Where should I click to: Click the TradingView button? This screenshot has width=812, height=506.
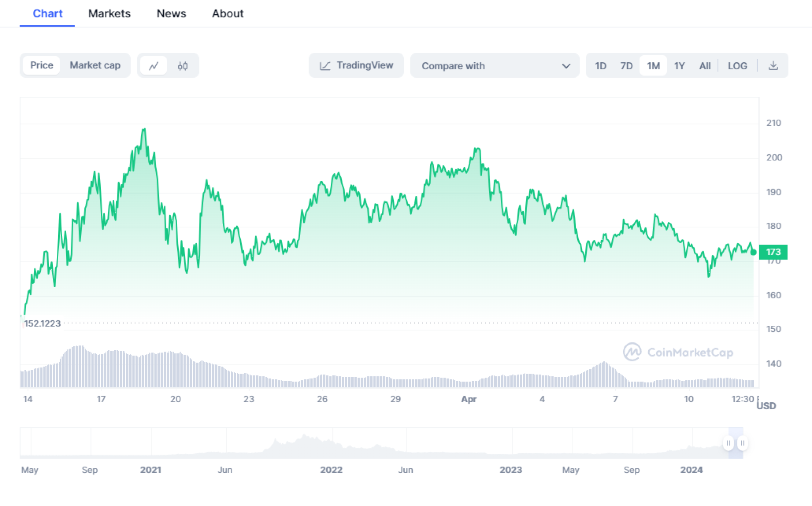[356, 65]
